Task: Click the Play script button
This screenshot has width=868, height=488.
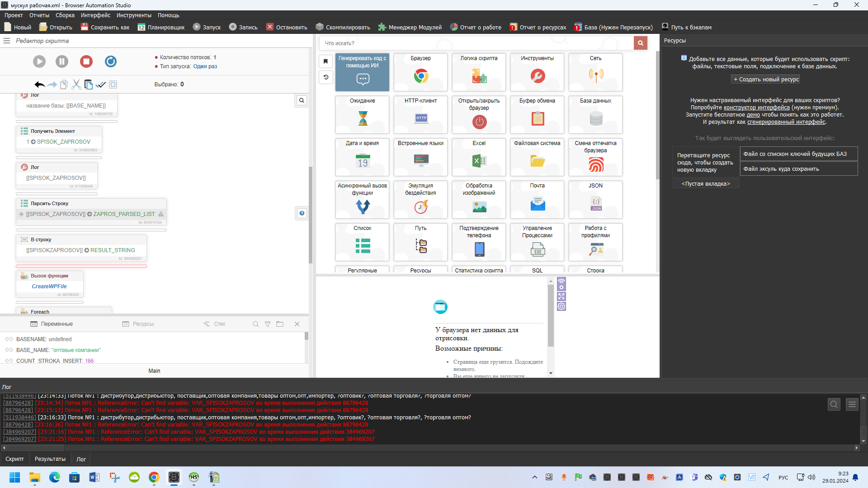Action: pos(39,61)
